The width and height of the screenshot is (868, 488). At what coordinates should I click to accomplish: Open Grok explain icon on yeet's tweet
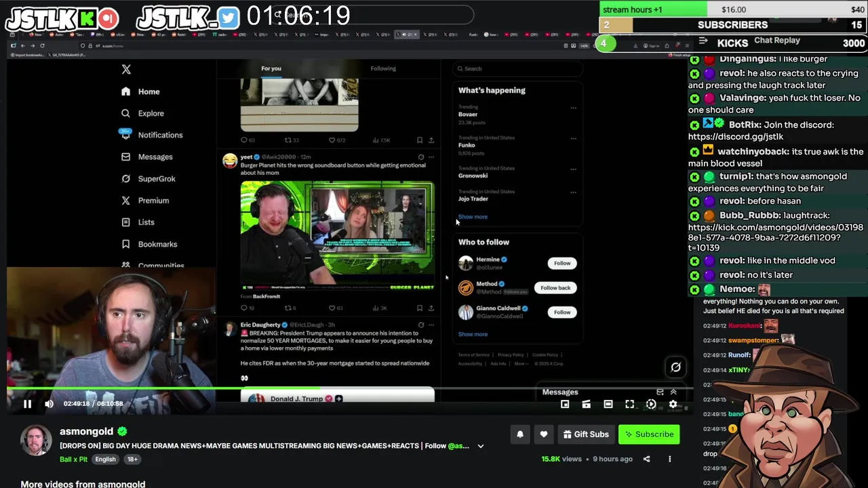coord(421,157)
